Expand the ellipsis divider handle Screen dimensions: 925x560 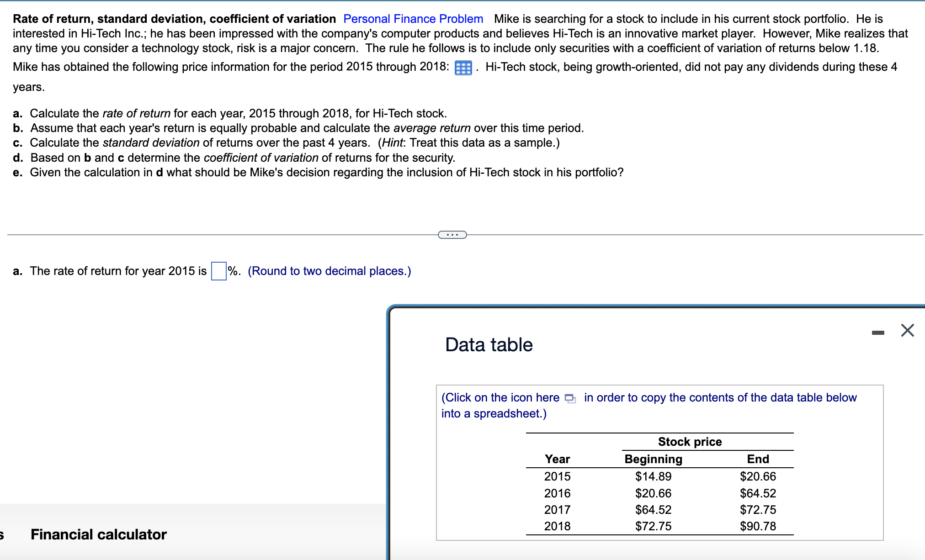[x=452, y=235]
